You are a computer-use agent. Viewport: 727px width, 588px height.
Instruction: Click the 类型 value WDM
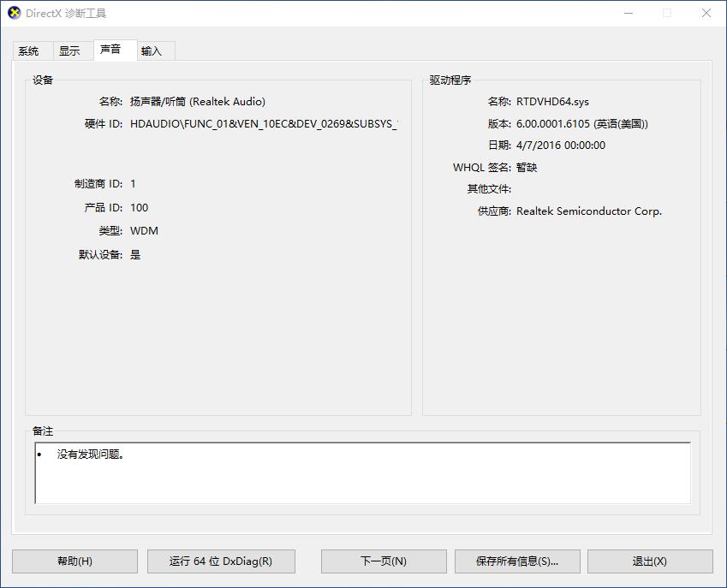[144, 231]
